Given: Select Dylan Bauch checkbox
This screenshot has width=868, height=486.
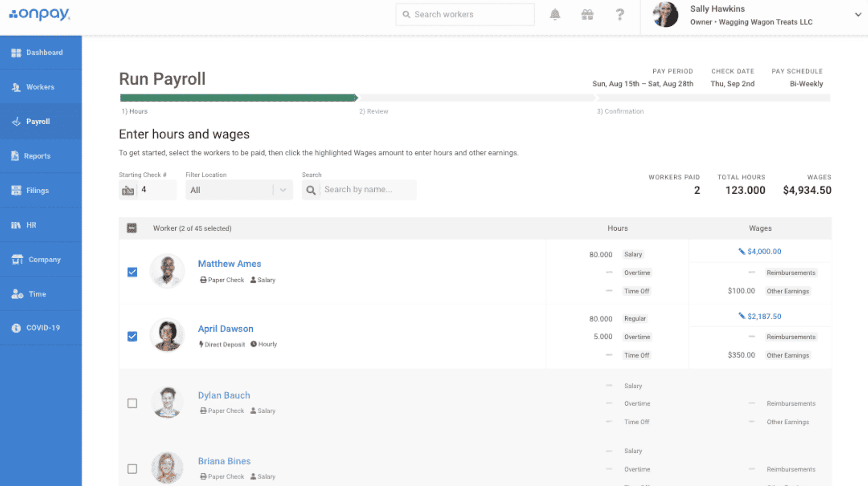Looking at the screenshot, I should click(132, 403).
